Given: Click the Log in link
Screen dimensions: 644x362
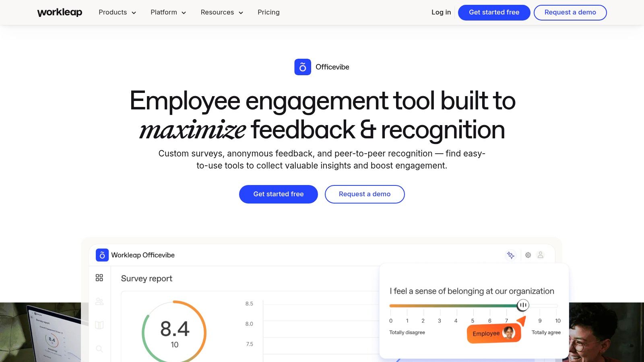Looking at the screenshot, I should point(441,12).
